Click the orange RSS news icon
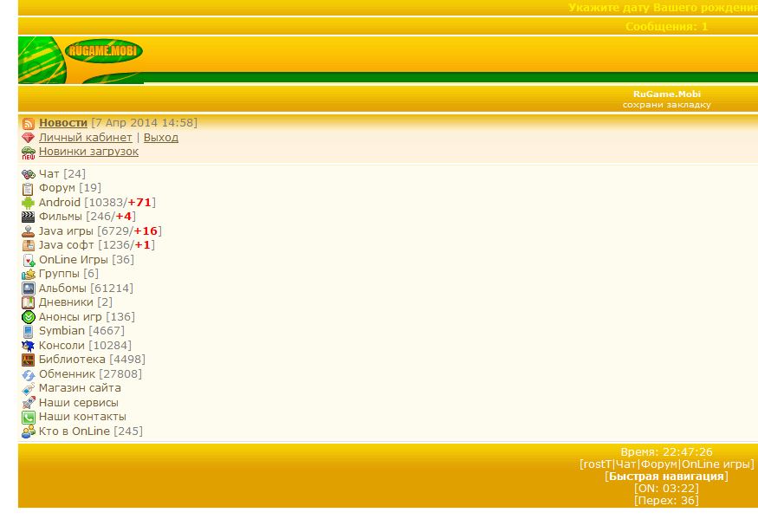This screenshot has width=758, height=532. (29, 124)
